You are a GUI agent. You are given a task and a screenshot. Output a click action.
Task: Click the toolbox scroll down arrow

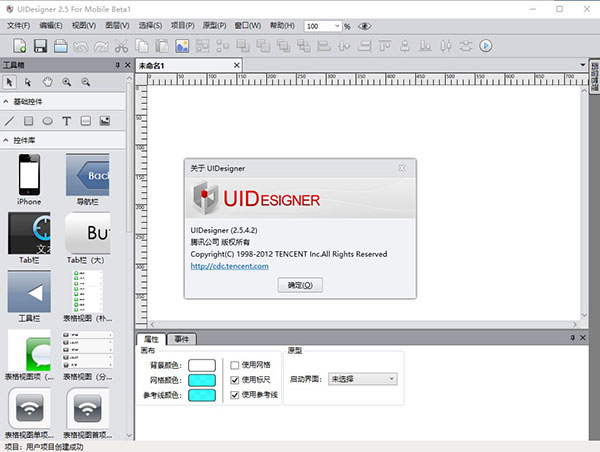click(x=129, y=435)
